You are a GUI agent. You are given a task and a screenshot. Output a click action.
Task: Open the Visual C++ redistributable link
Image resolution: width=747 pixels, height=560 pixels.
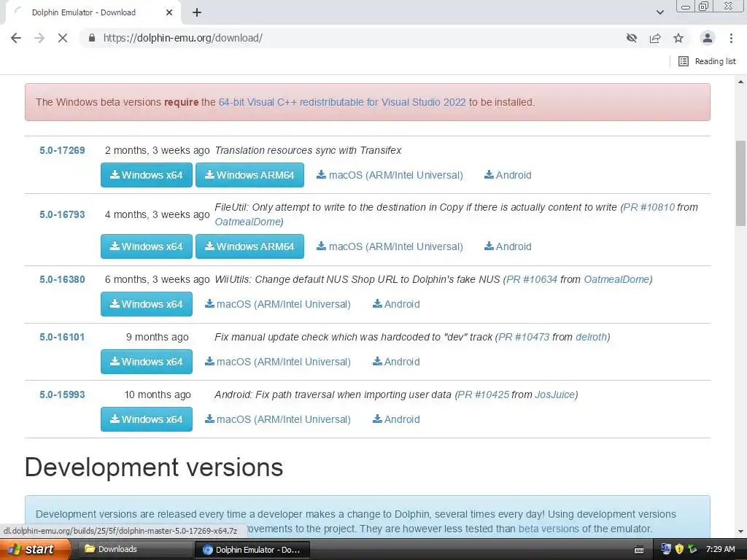coord(342,102)
